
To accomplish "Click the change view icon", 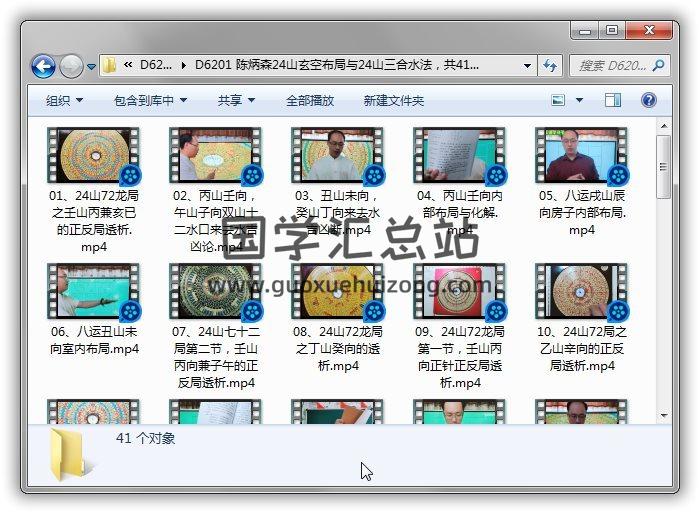I will (x=560, y=100).
